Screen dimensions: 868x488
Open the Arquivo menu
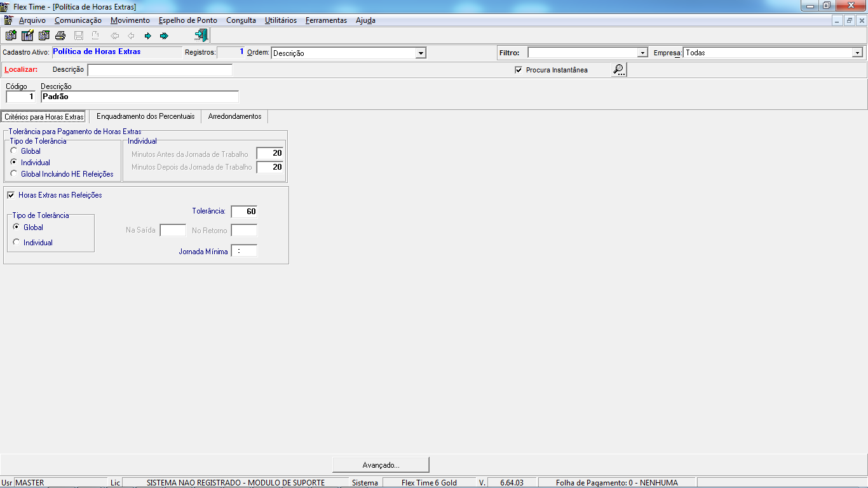point(32,20)
